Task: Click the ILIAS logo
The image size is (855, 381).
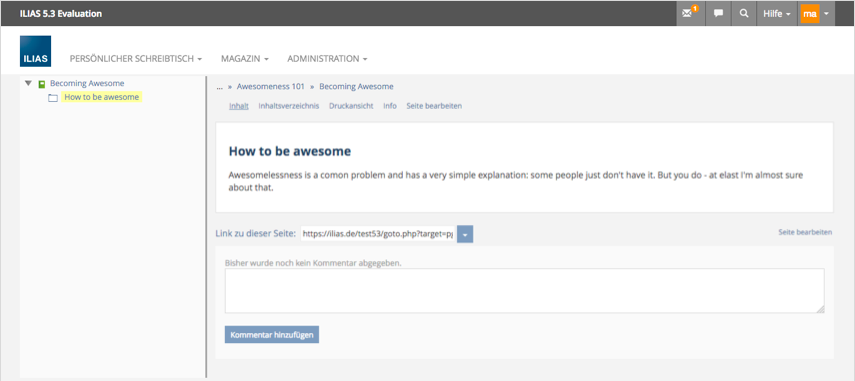Action: (x=35, y=51)
